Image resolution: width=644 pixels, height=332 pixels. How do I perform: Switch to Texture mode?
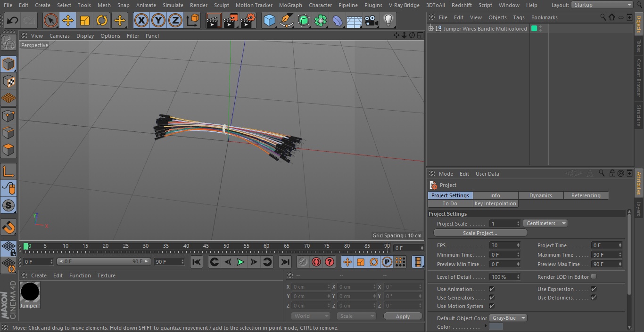click(8, 81)
